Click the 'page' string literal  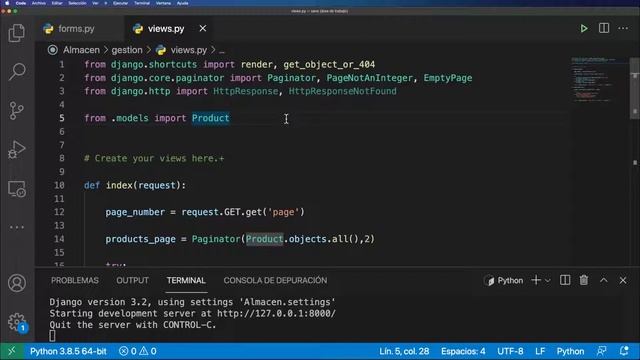pos(283,212)
